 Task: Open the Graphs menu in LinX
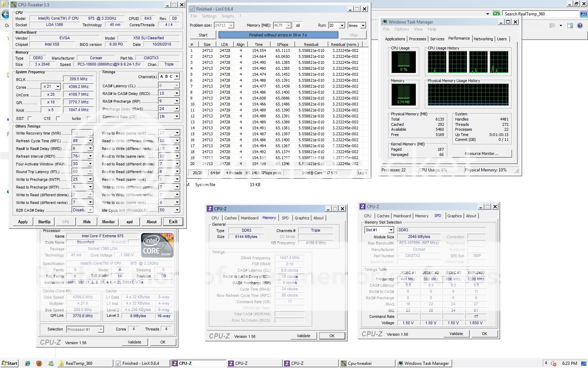tap(228, 16)
